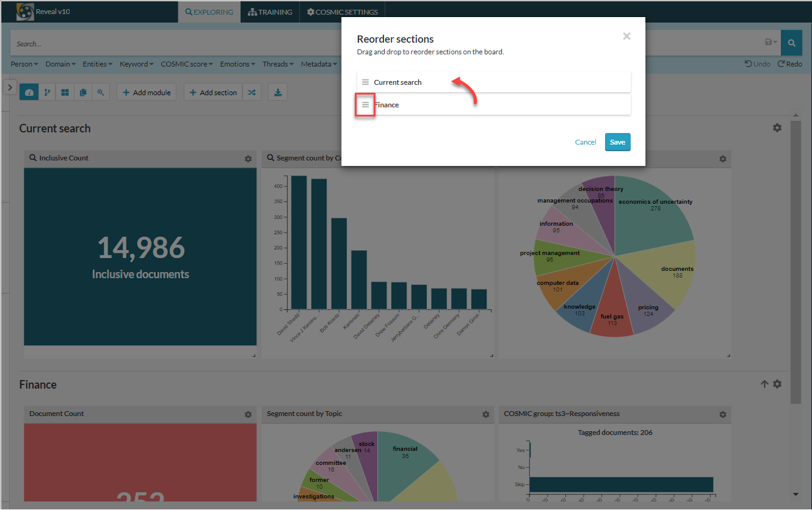Open Finance section settings gear
The width and height of the screenshot is (812, 510).
click(x=777, y=384)
